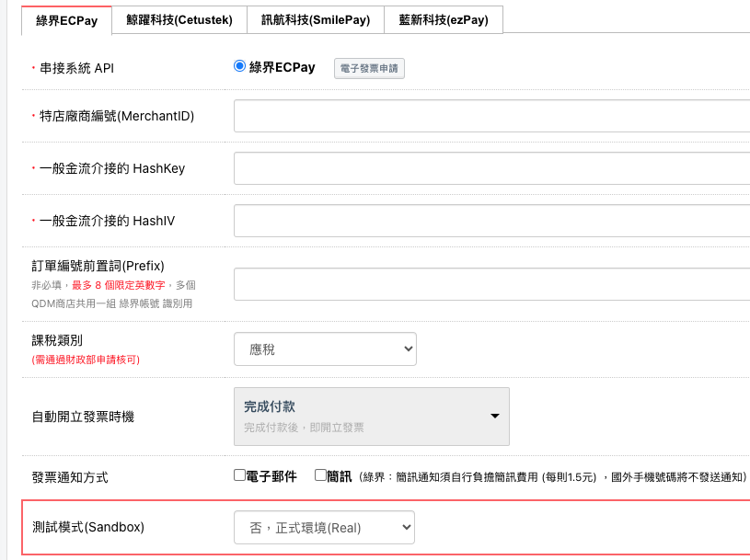Click the 訂單編號前置詞(Prefix) label
Screen dimensions: 750x560
pyautogui.click(x=98, y=266)
